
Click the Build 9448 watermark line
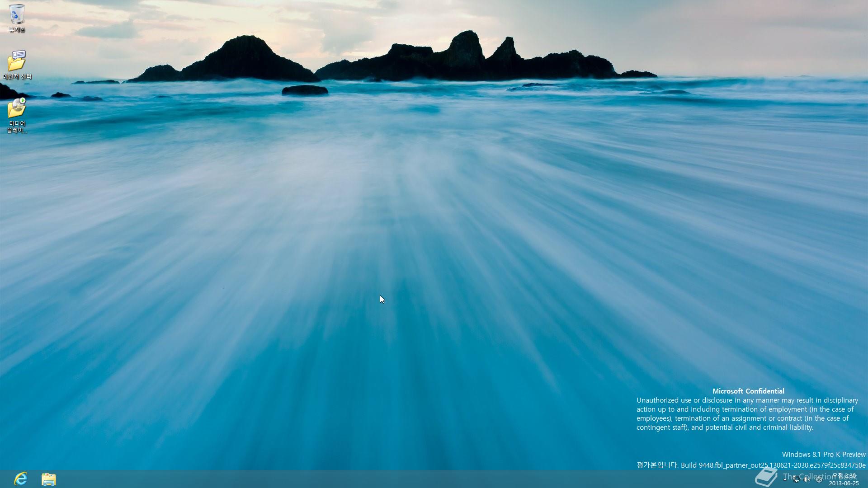pos(750,465)
